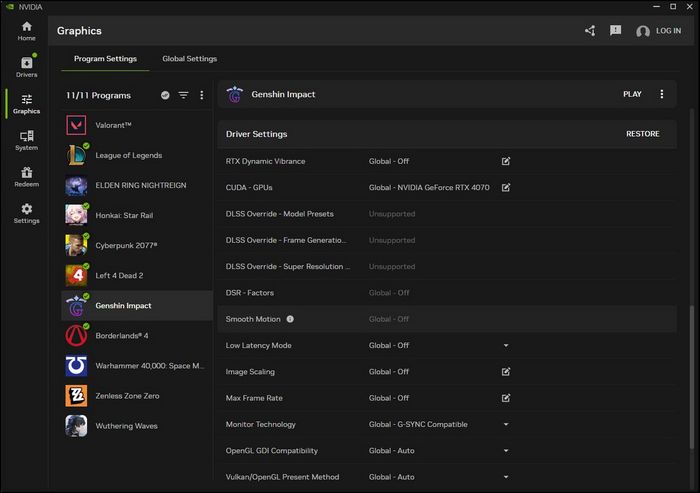Open the Redeem section
This screenshot has width=700, height=493.
(x=26, y=177)
